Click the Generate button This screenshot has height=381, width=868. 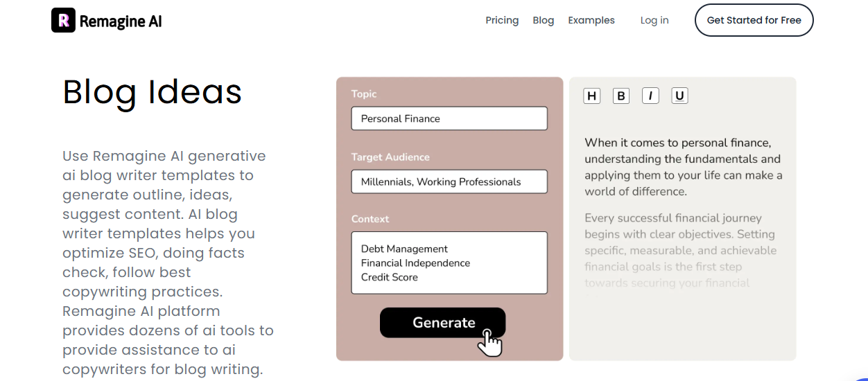pos(443,323)
